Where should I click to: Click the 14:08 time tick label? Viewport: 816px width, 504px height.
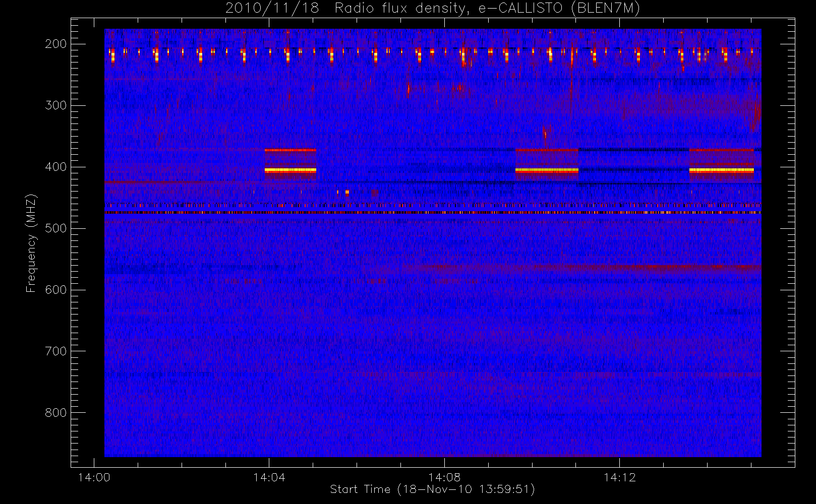tap(444, 477)
